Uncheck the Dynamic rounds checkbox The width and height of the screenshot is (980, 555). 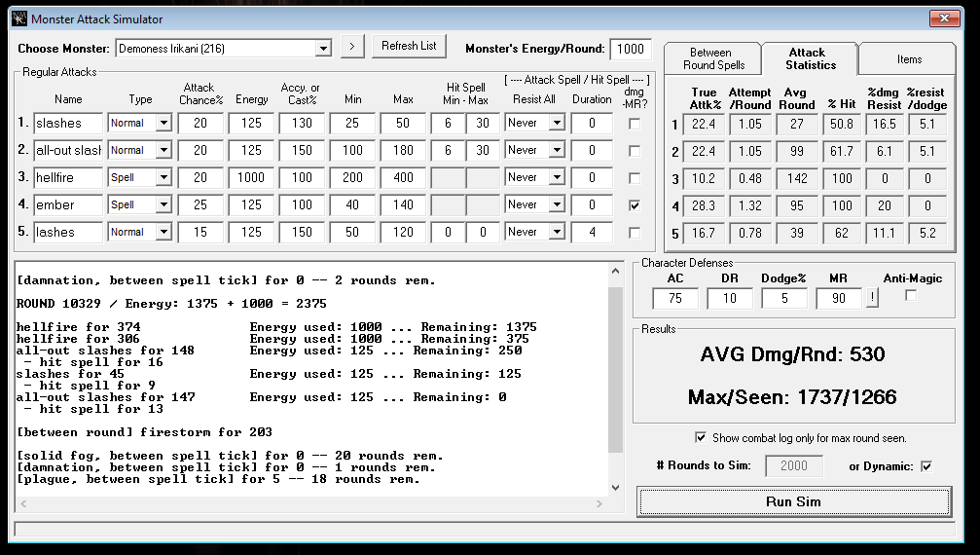[926, 466]
